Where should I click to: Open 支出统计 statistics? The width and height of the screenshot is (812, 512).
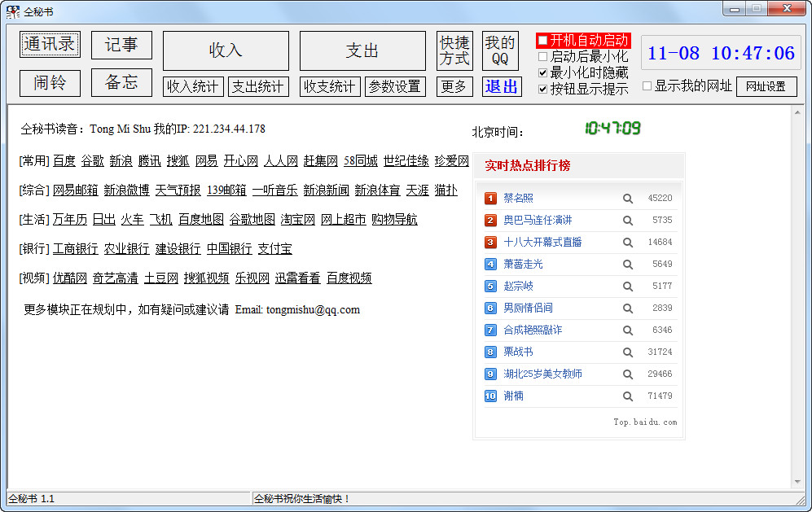click(x=258, y=86)
